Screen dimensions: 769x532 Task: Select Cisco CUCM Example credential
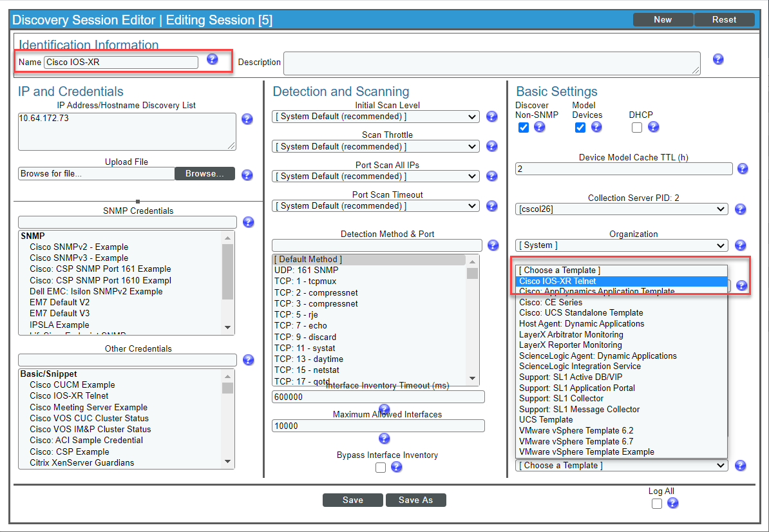(72, 385)
